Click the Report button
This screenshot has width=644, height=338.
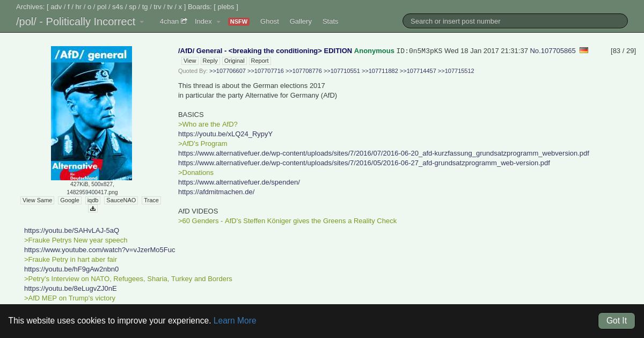259,61
